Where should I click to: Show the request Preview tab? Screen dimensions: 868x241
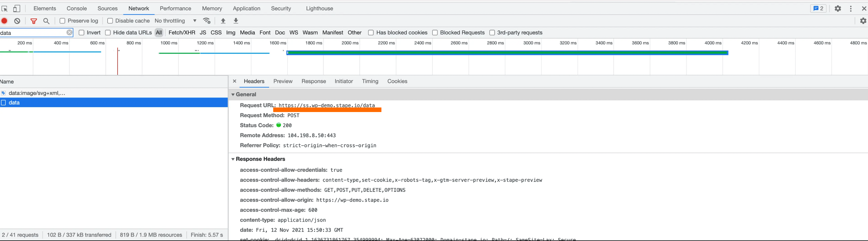point(283,81)
